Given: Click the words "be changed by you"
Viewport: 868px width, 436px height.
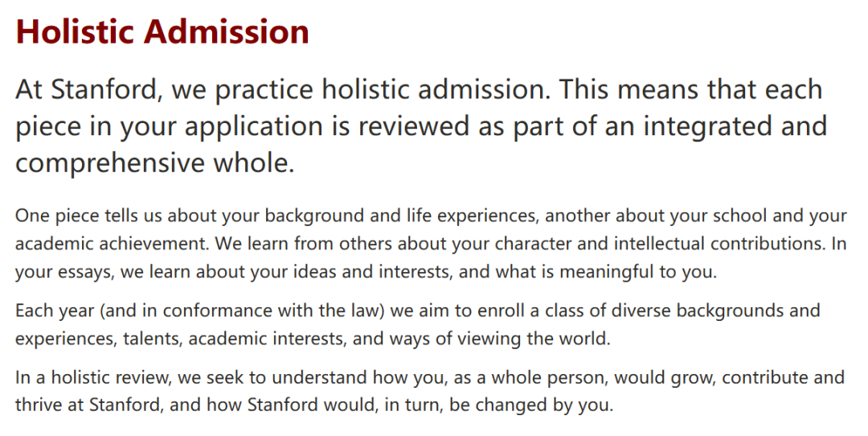Looking at the screenshot, I should [531, 405].
